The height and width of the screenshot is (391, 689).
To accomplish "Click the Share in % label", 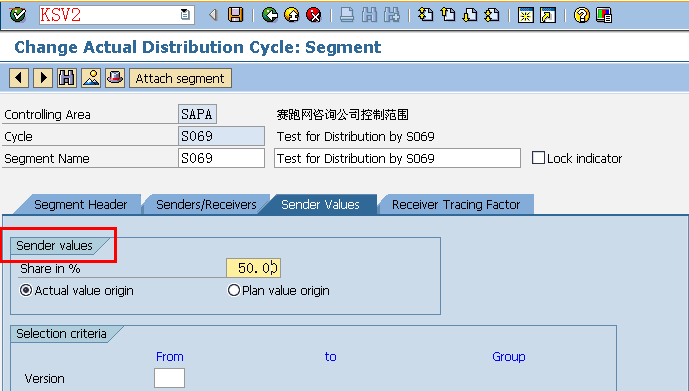I will coord(50,268).
